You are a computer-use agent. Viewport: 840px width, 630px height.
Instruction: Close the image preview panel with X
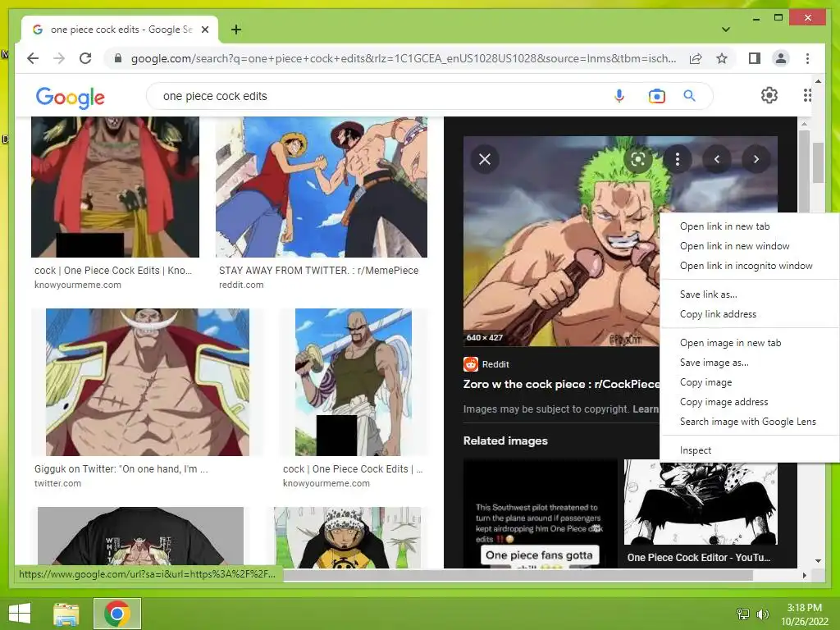coord(484,159)
